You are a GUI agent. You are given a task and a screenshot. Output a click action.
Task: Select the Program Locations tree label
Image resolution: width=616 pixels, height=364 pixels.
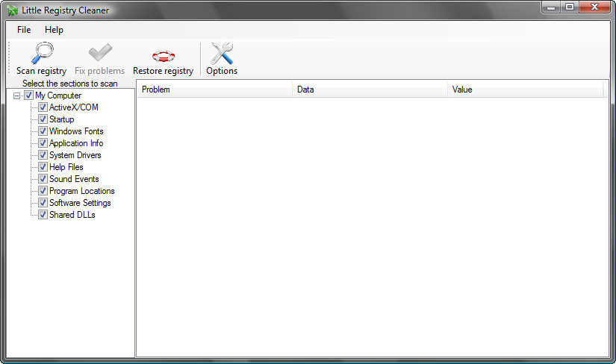pyautogui.click(x=81, y=191)
